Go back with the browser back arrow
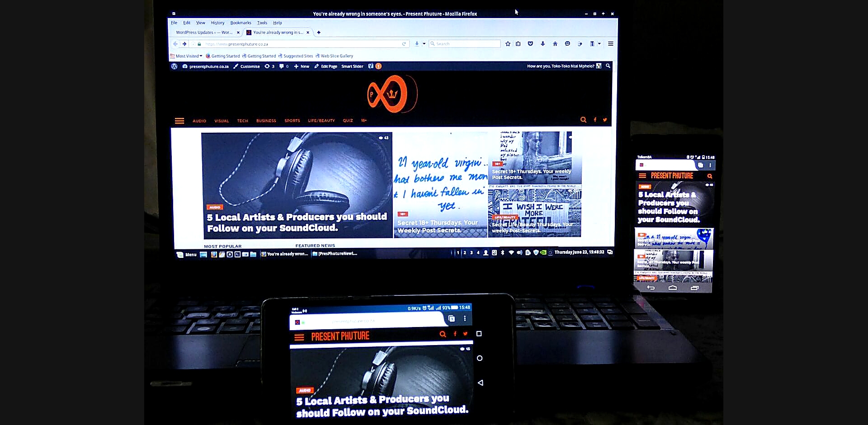The width and height of the screenshot is (868, 425). pyautogui.click(x=175, y=44)
